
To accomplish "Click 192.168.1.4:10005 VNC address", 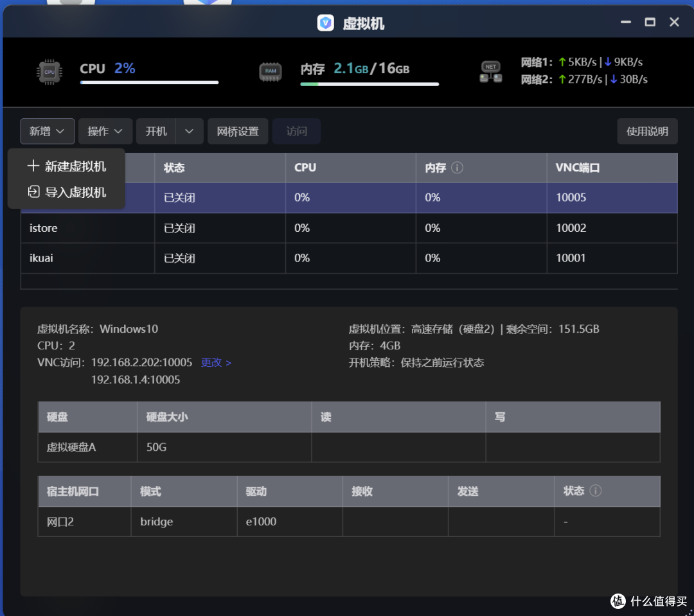I will coord(136,380).
